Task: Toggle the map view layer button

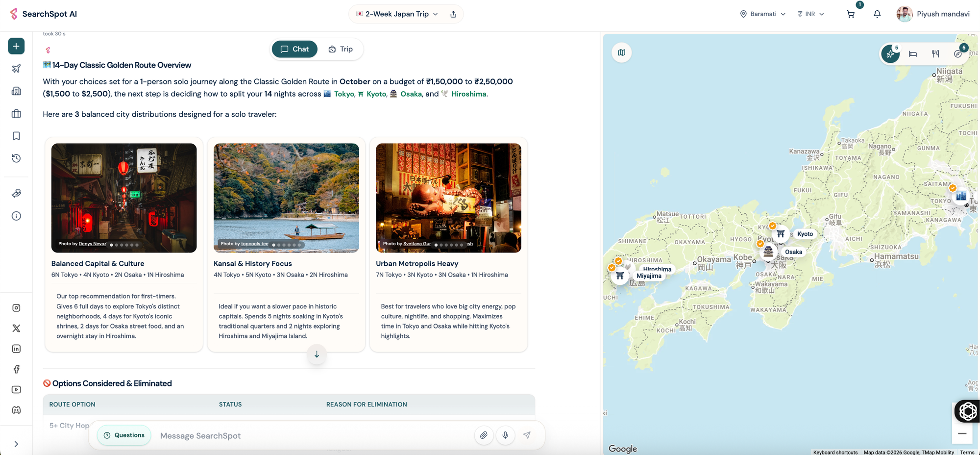Action: (x=622, y=52)
